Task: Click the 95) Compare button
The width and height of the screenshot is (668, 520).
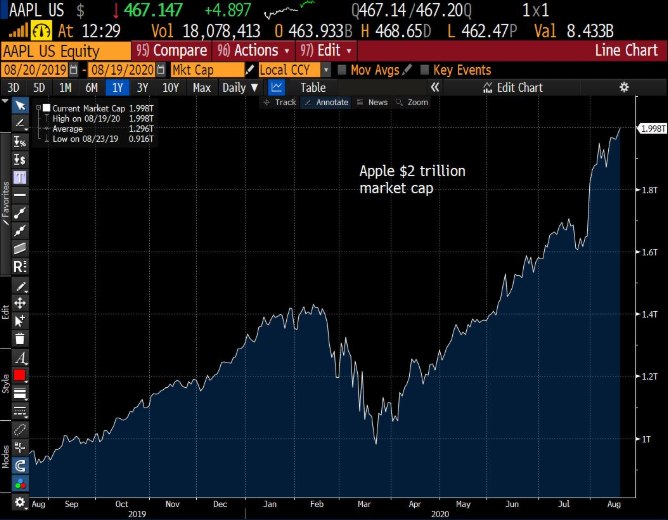Action: [x=172, y=51]
